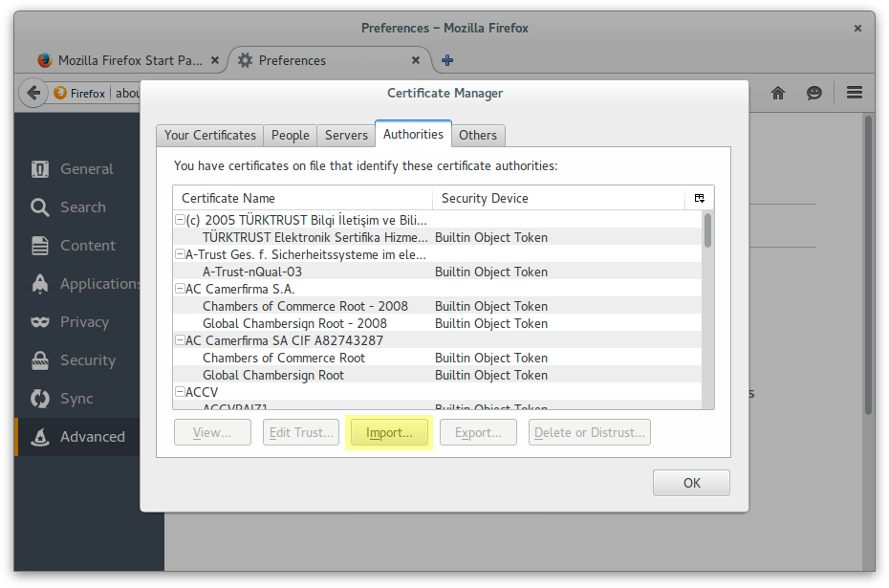
Task: Select Global Chambersign Root - 2008
Action: (437, 323)
